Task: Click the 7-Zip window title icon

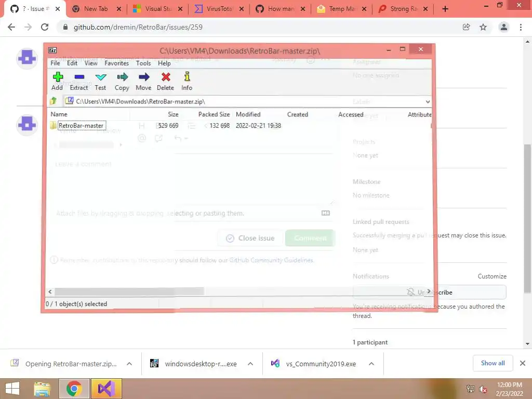Action: [52, 50]
